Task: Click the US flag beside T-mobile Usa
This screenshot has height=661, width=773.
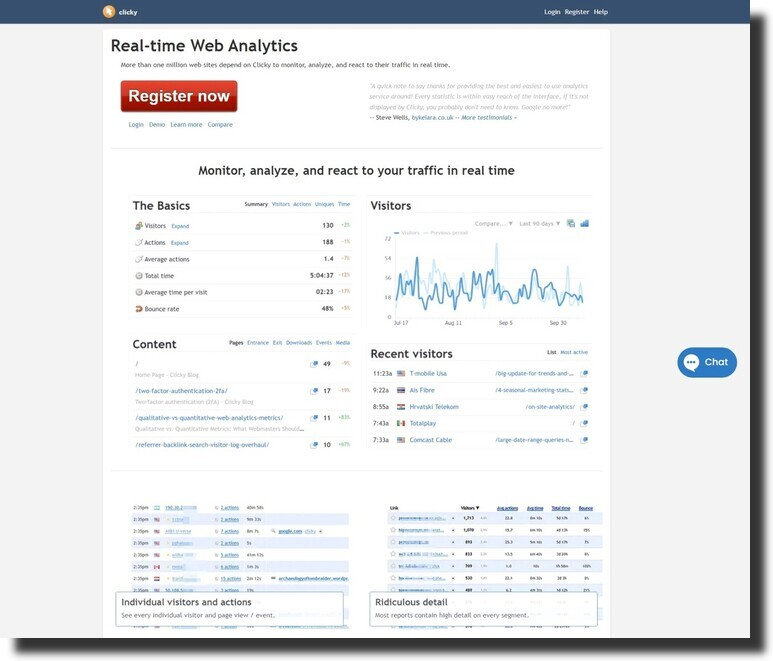Action: 401,374
